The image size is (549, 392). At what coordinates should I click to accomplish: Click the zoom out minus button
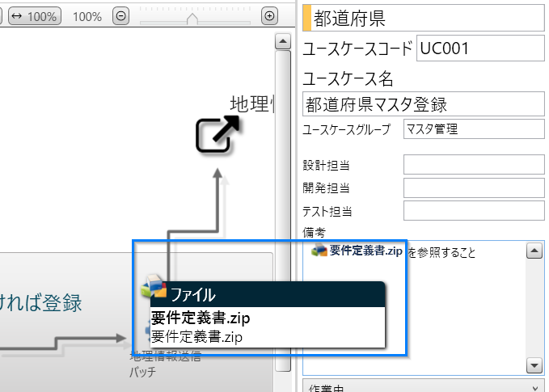point(120,16)
